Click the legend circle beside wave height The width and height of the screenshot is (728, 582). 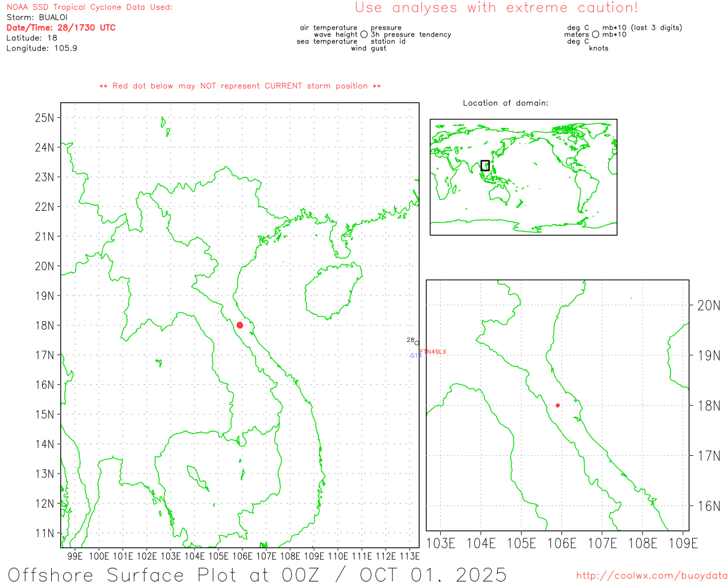click(x=364, y=35)
